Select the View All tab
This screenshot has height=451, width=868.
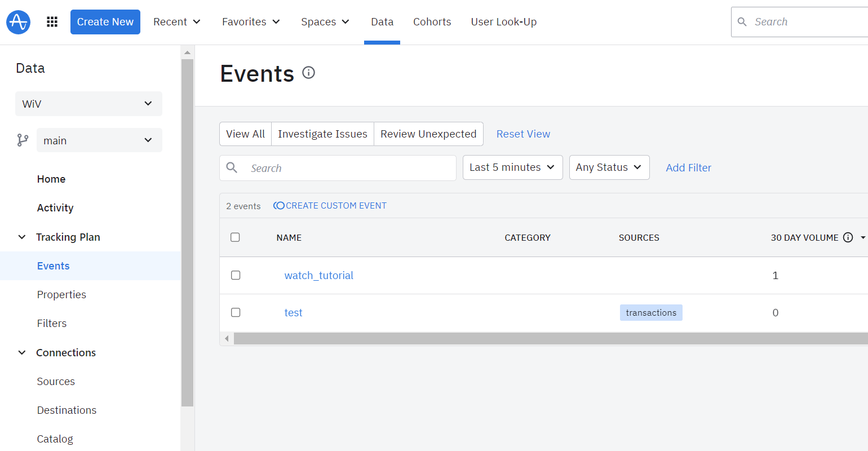point(245,134)
